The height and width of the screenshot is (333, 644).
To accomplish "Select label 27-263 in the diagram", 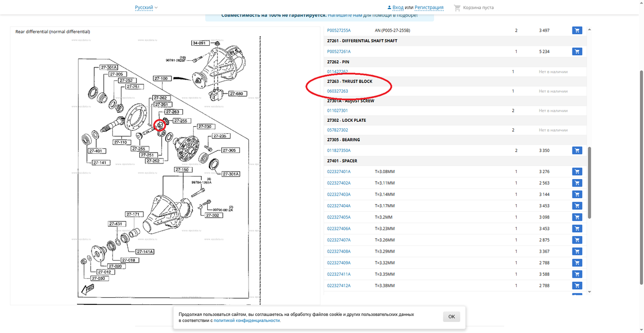I will (173, 112).
